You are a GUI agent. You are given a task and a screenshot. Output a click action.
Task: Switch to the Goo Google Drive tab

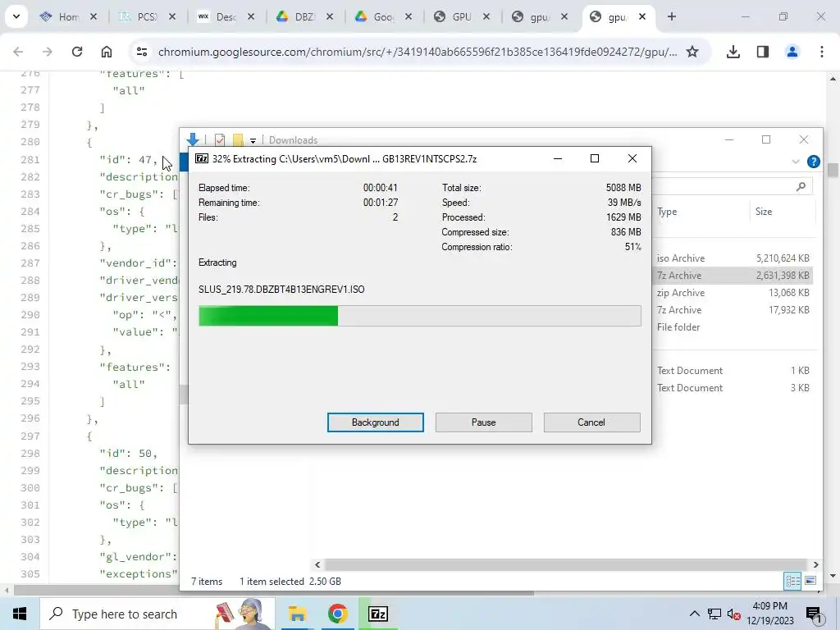[x=382, y=17]
